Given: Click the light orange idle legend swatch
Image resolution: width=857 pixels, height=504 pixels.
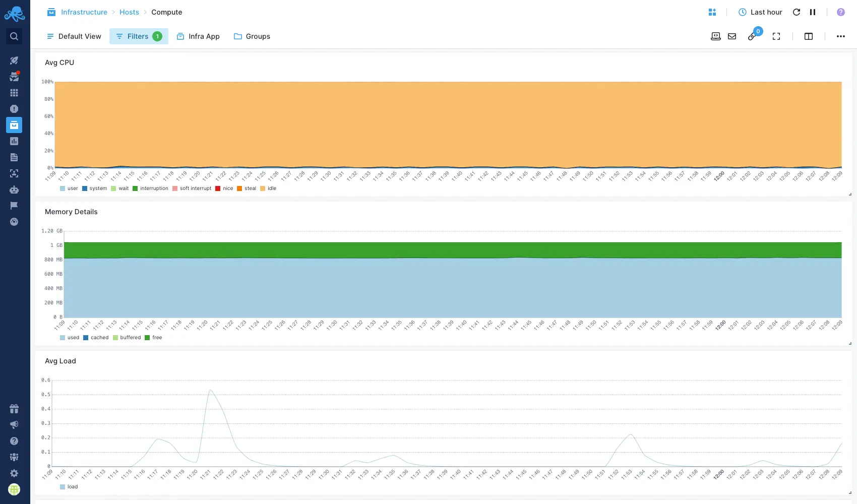Looking at the screenshot, I should (263, 188).
